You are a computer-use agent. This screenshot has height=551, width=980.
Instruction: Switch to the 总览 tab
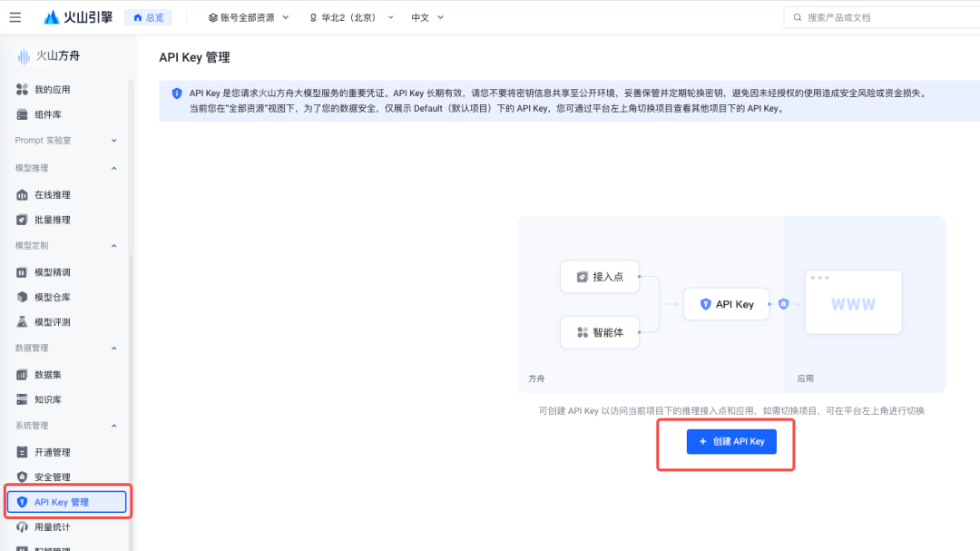click(148, 16)
